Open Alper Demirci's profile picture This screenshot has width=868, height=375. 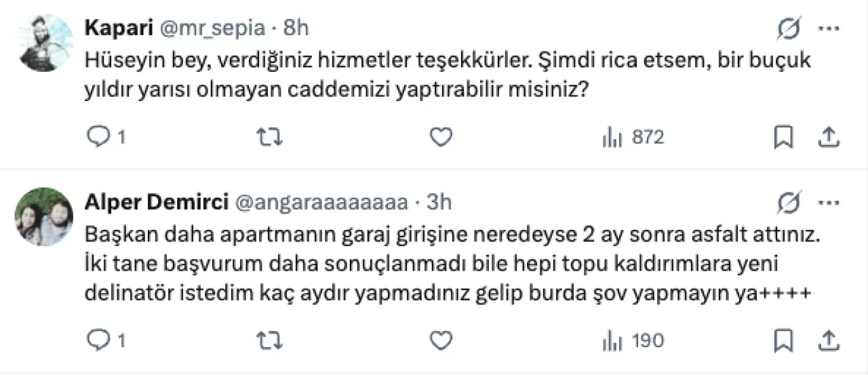(x=44, y=216)
